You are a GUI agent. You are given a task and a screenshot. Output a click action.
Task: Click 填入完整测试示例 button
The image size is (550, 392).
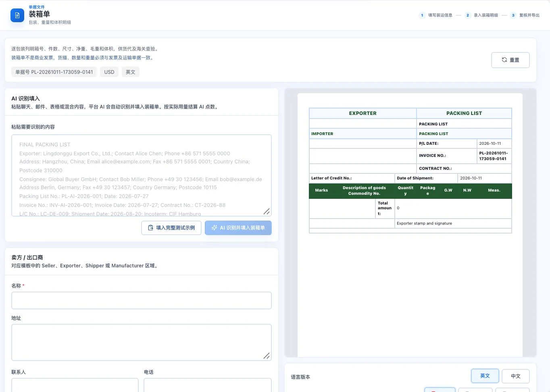(x=171, y=227)
